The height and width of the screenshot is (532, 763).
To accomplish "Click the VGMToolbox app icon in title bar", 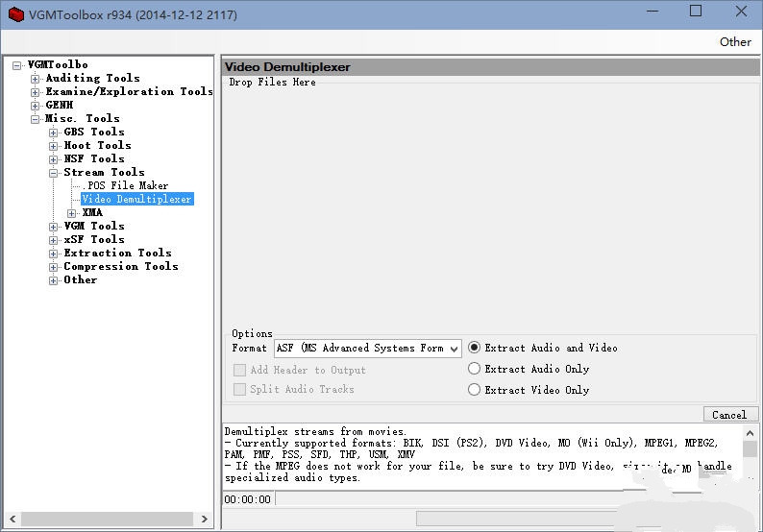I will point(16,14).
